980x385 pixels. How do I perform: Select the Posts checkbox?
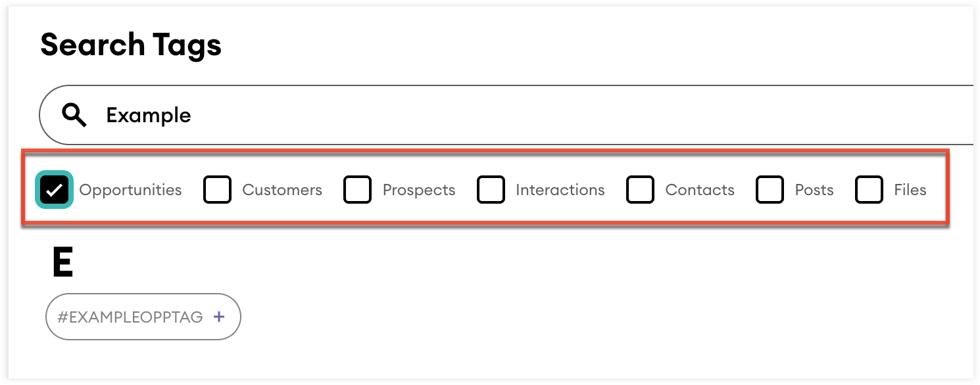point(770,190)
